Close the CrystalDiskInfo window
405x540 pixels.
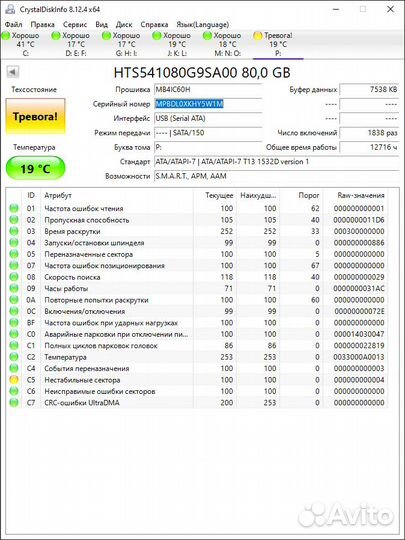390,9
